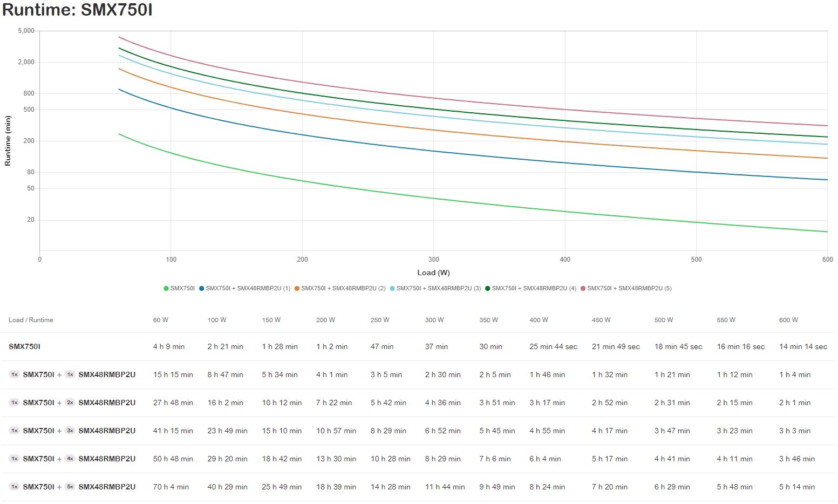The height and width of the screenshot is (504, 838).
Task: Click the 250 W column header
Action: (x=380, y=320)
